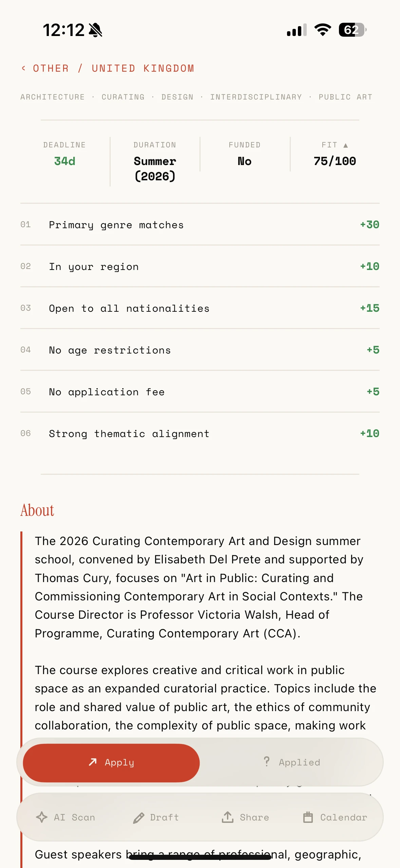Tap the Strong thematic alignment row
The height and width of the screenshot is (868, 400).
(200, 434)
